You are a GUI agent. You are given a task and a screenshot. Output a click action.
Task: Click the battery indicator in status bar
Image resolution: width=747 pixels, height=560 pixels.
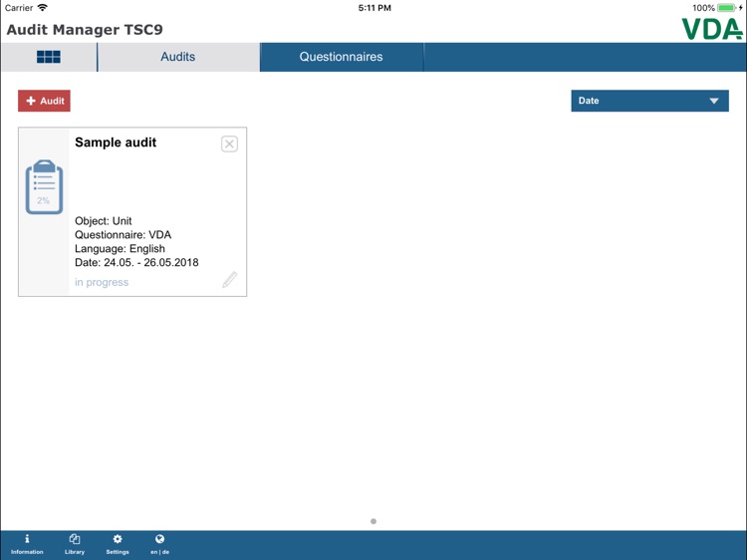pos(726,8)
